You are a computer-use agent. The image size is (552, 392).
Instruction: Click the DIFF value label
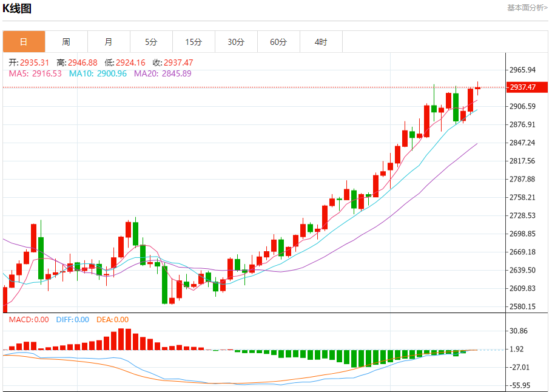click(x=73, y=320)
